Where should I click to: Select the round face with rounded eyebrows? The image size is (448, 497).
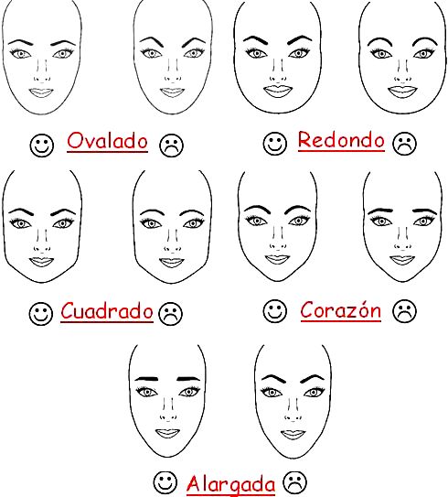click(x=402, y=57)
